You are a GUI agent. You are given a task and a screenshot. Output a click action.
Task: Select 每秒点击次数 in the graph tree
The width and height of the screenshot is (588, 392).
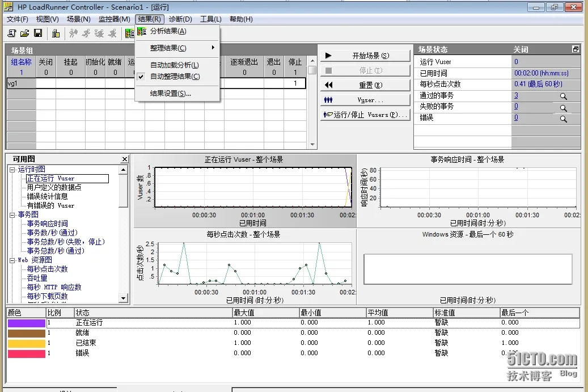(47, 269)
